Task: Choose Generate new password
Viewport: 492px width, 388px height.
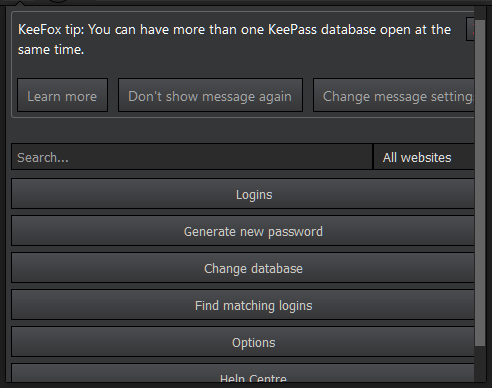Action: click(x=243, y=231)
